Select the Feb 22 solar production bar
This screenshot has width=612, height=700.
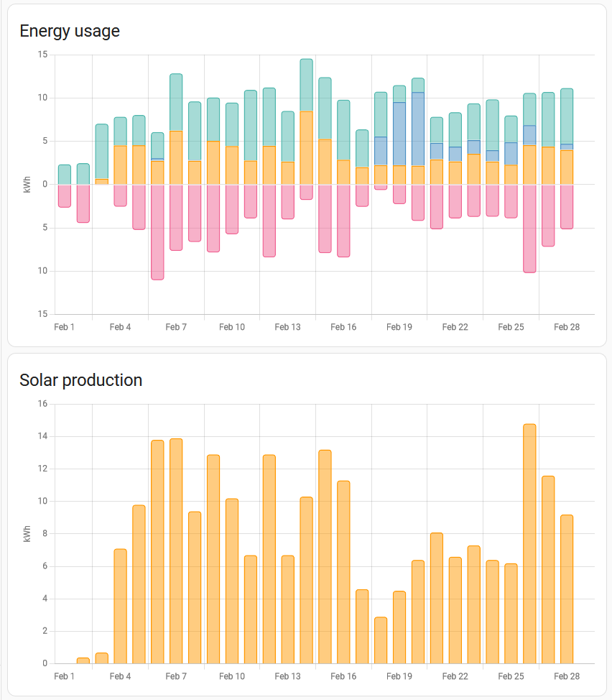tap(455, 610)
